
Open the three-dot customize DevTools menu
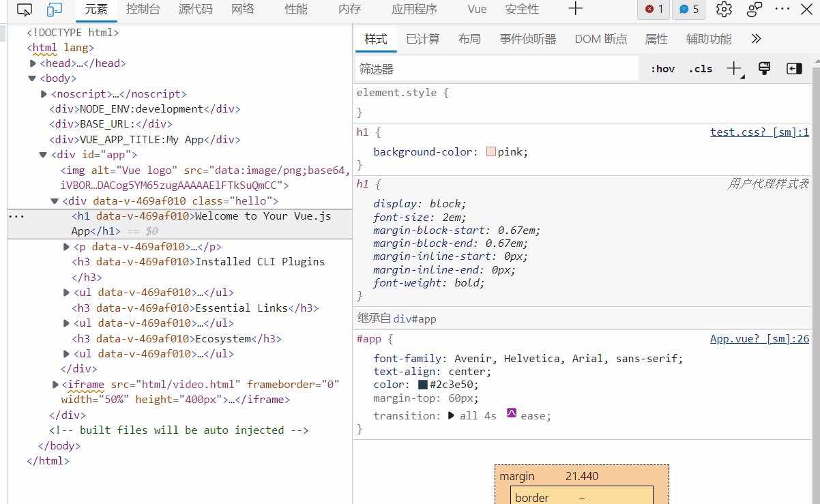tap(782, 10)
